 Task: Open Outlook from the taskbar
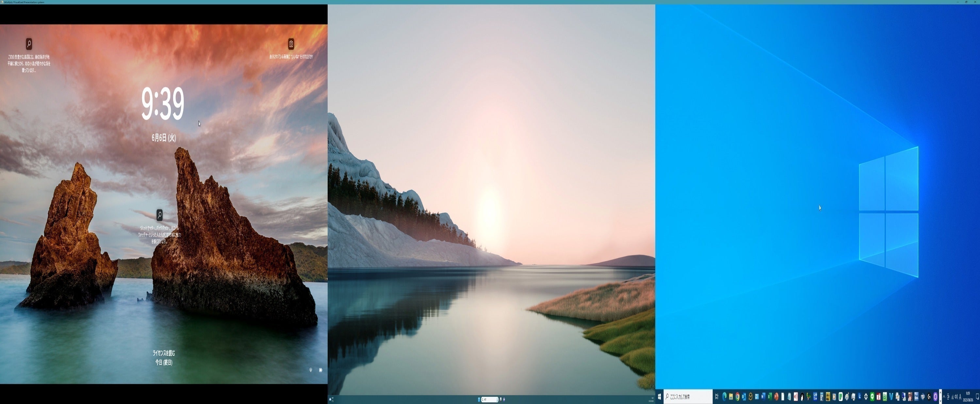744,397
